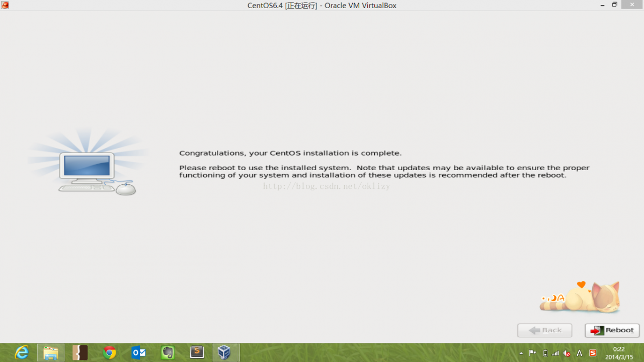Open Sogou input method tray icon
The image size is (644, 362).
coord(593,353)
